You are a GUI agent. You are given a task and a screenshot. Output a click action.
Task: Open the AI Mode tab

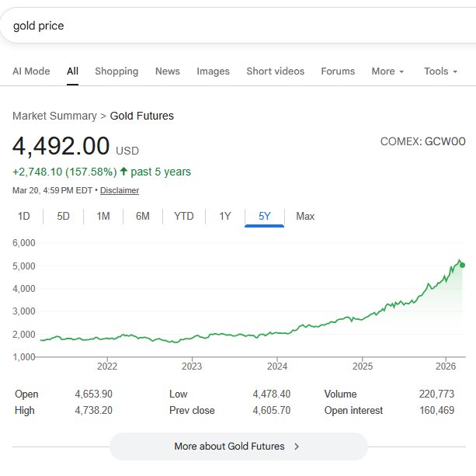pos(31,71)
